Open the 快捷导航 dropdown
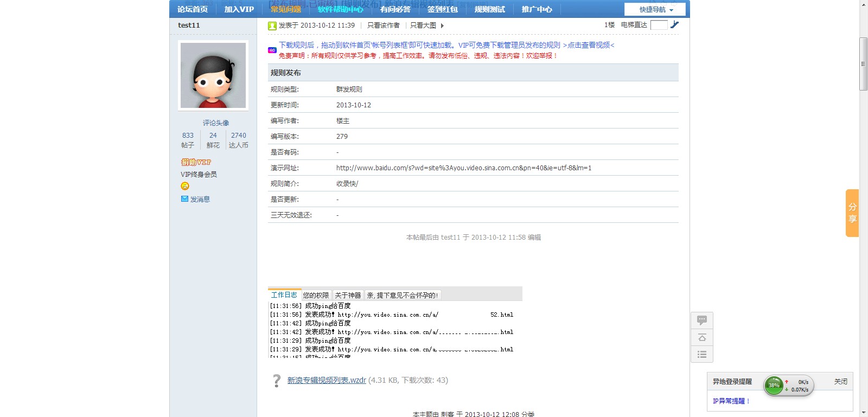Viewport: 868px width, 417px height. pyautogui.click(x=655, y=10)
